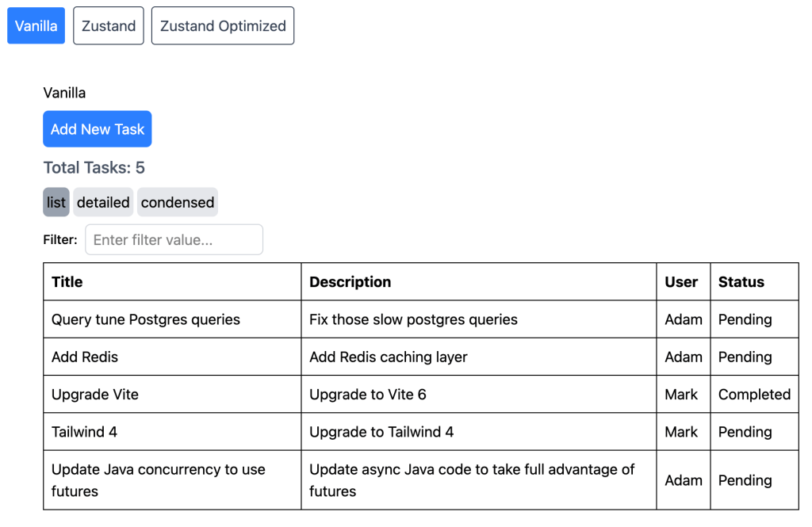Switch to the detailed view

click(103, 202)
